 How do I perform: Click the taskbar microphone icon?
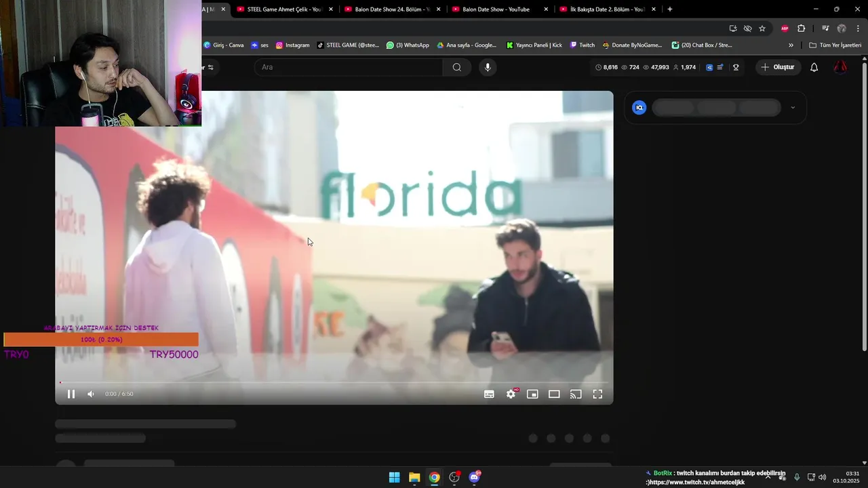tap(797, 477)
